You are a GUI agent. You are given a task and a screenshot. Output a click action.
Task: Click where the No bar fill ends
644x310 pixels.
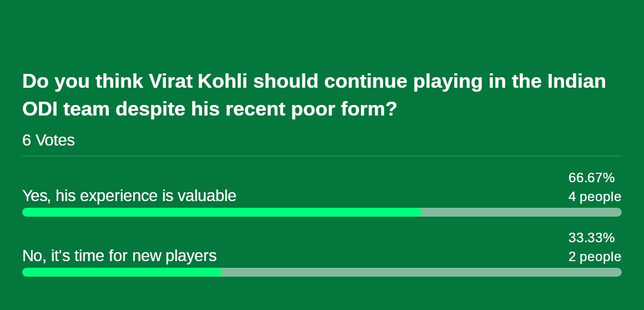[x=222, y=272]
